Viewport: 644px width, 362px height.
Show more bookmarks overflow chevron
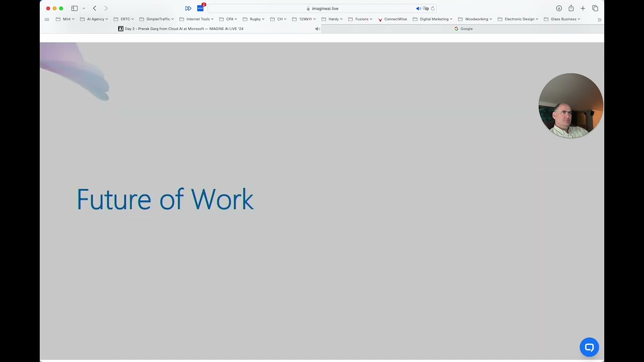click(x=599, y=20)
